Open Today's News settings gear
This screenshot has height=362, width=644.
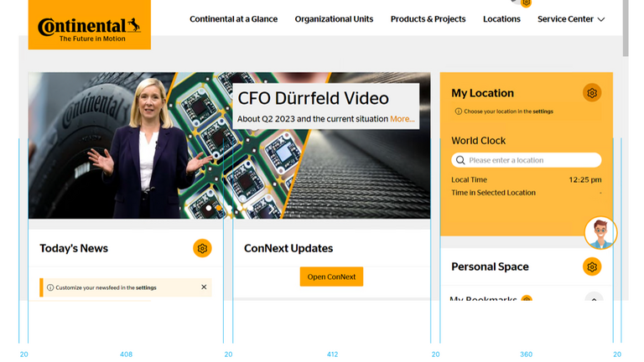pos(202,248)
